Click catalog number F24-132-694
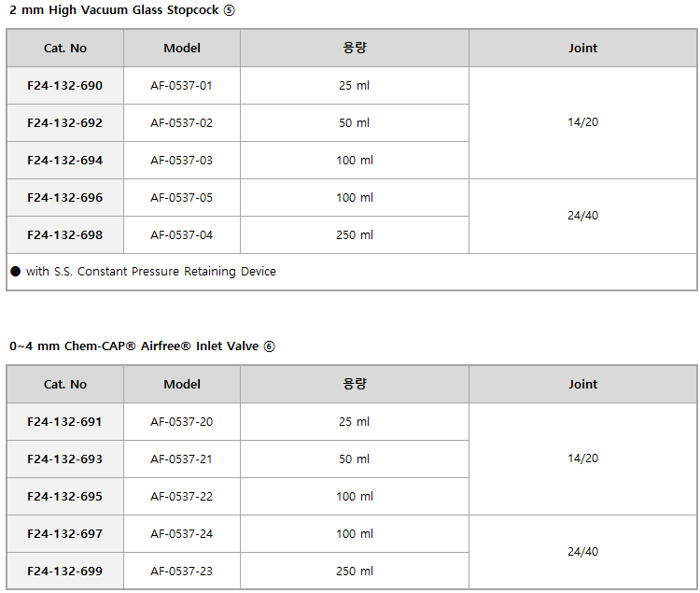This screenshot has width=700, height=593. coord(65,161)
